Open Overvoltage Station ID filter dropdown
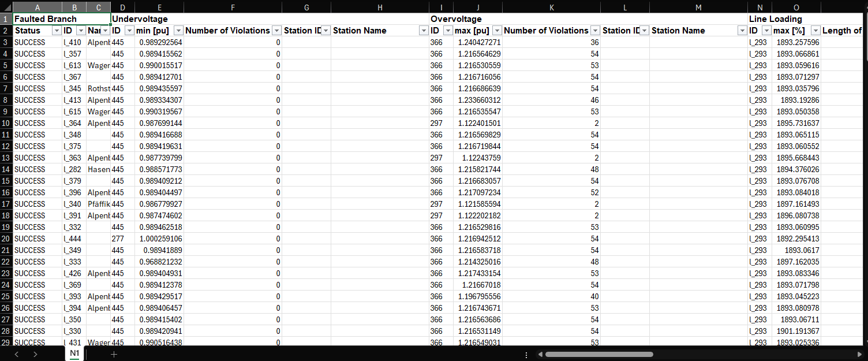This screenshot has height=361, width=868. [x=644, y=31]
